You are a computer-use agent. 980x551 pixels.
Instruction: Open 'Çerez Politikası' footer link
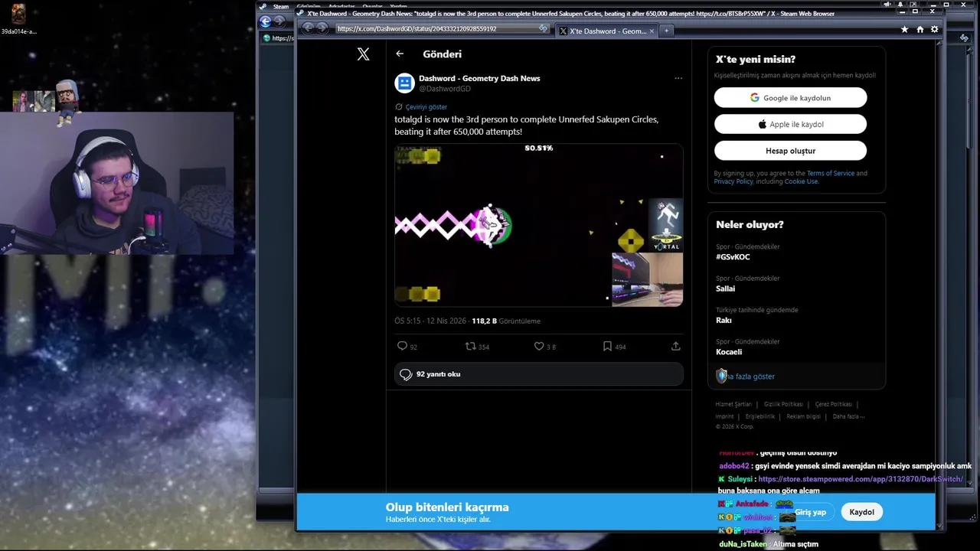pyautogui.click(x=833, y=404)
